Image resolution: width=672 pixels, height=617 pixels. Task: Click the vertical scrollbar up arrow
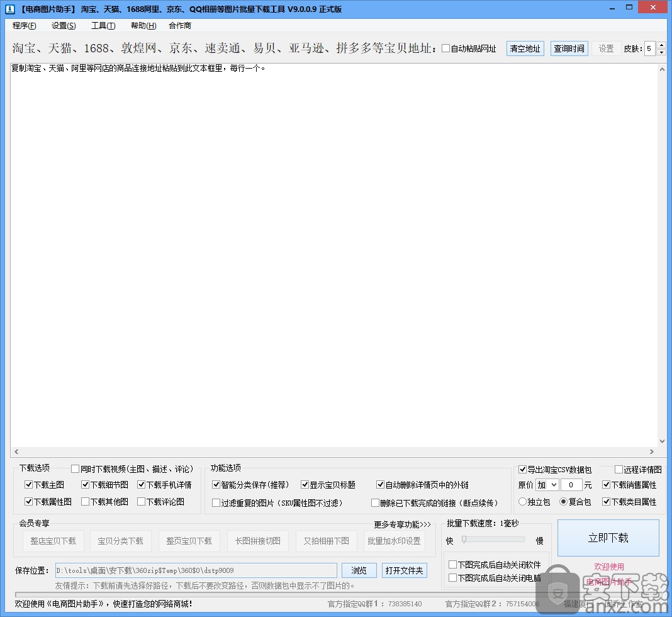click(x=662, y=69)
